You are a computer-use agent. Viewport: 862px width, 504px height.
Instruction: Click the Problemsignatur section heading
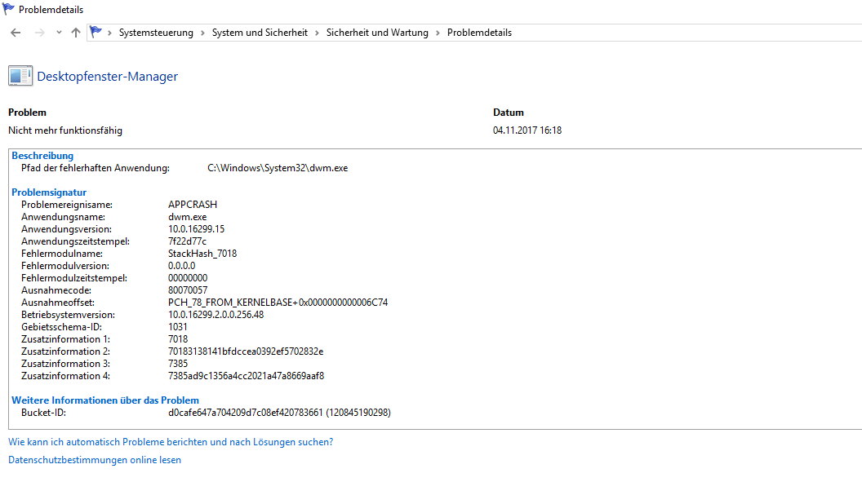point(49,192)
